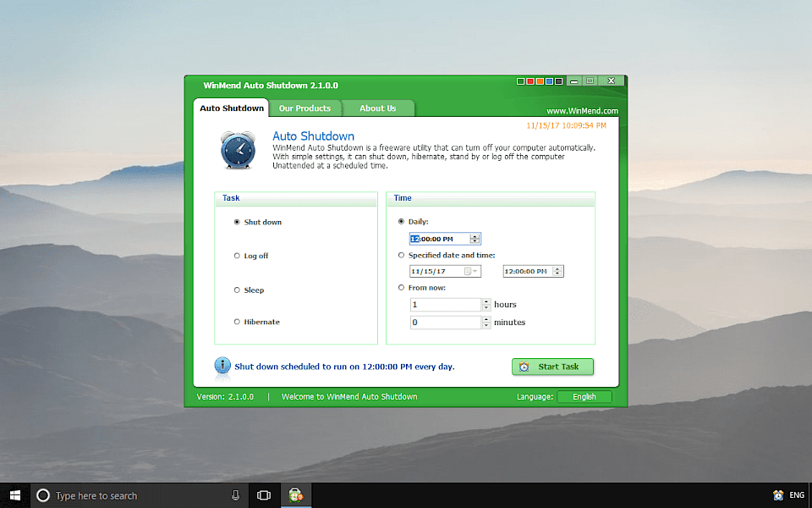Select the Daily time option

tap(414, 221)
